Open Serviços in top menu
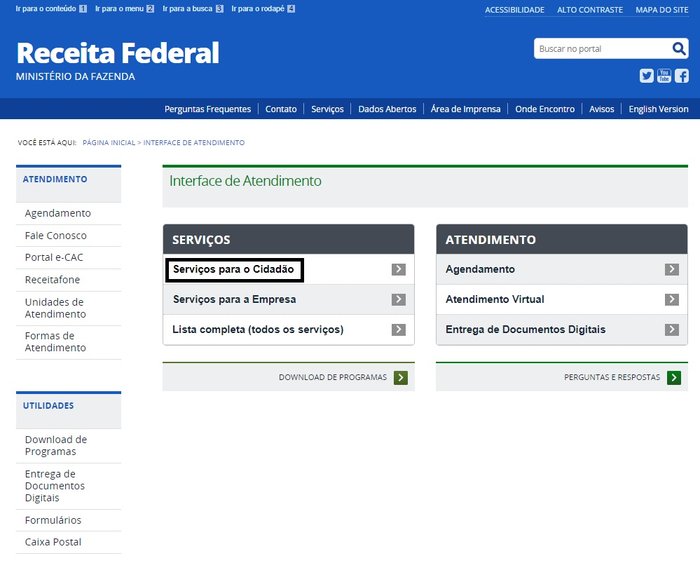 [x=327, y=109]
